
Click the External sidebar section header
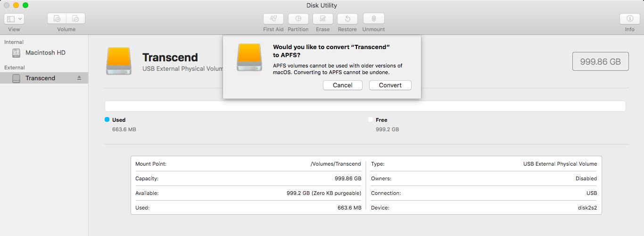tap(15, 67)
